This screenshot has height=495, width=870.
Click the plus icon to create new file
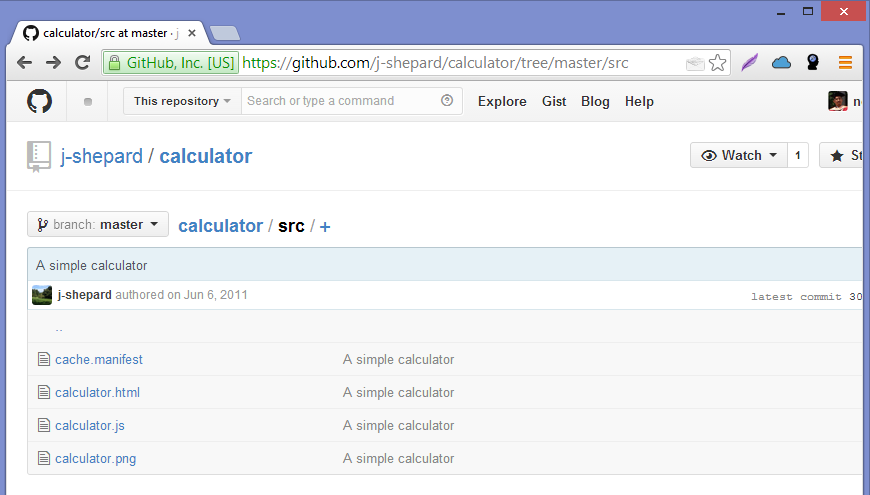[x=325, y=227]
